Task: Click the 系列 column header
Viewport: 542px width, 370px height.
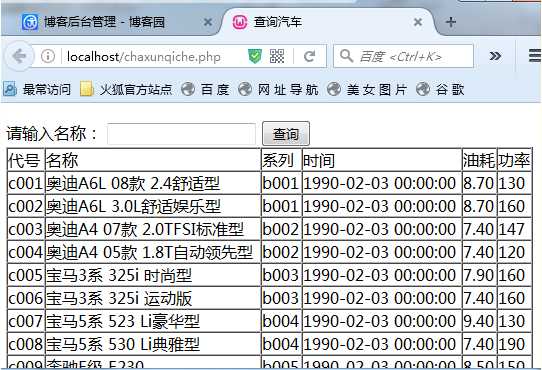Action: click(x=281, y=160)
